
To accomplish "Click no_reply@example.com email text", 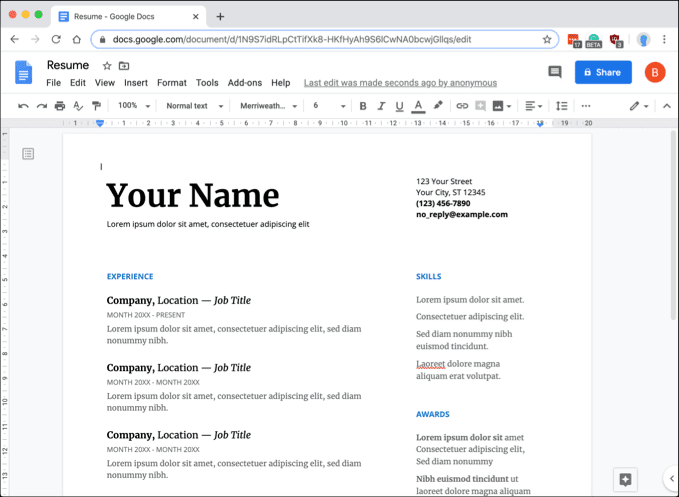I will tap(462, 214).
